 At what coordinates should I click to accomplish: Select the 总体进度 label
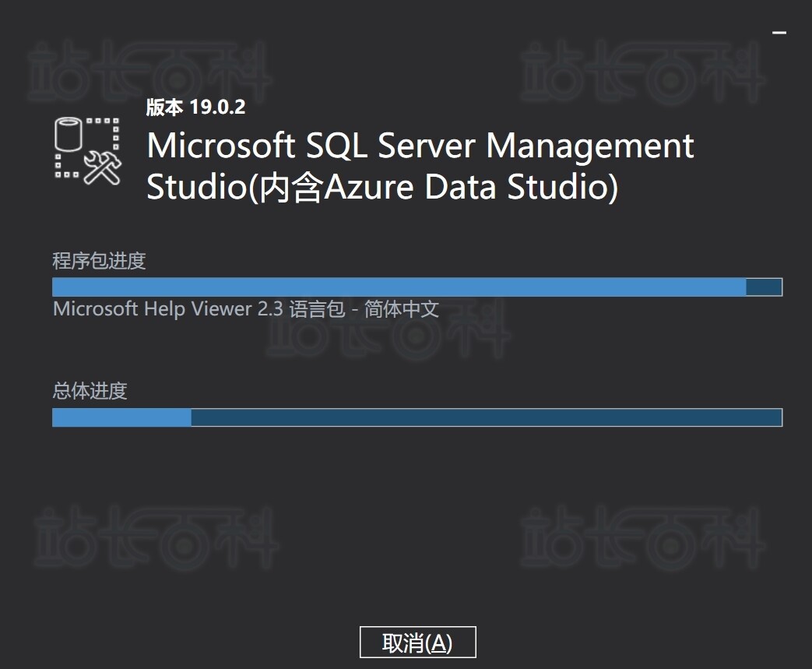(90, 391)
